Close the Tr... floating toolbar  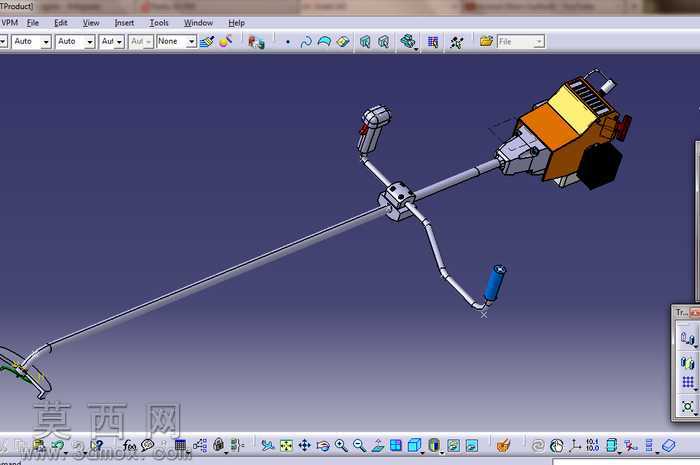click(x=695, y=313)
